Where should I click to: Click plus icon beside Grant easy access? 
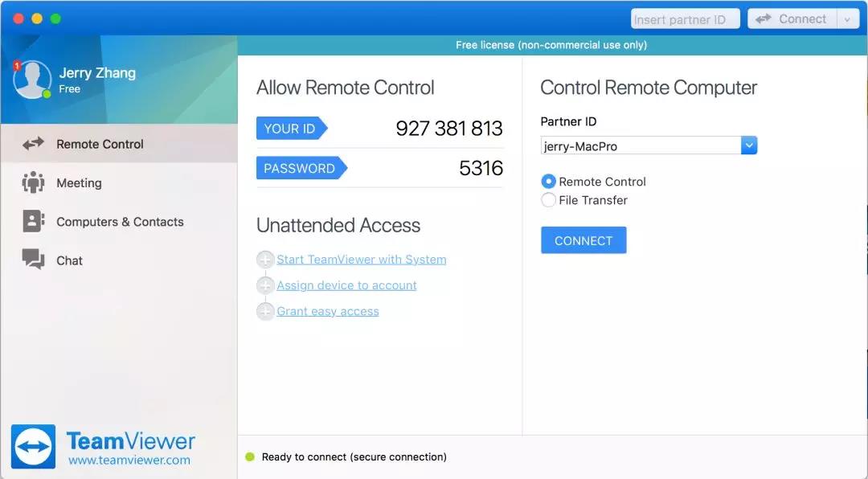pos(265,311)
